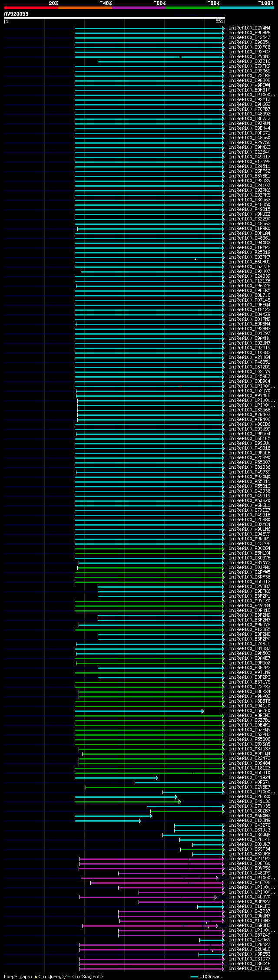Select the UniRef100_P17598 label
Image resolution: width=278 pixels, height=980 pixels.
click(x=249, y=161)
